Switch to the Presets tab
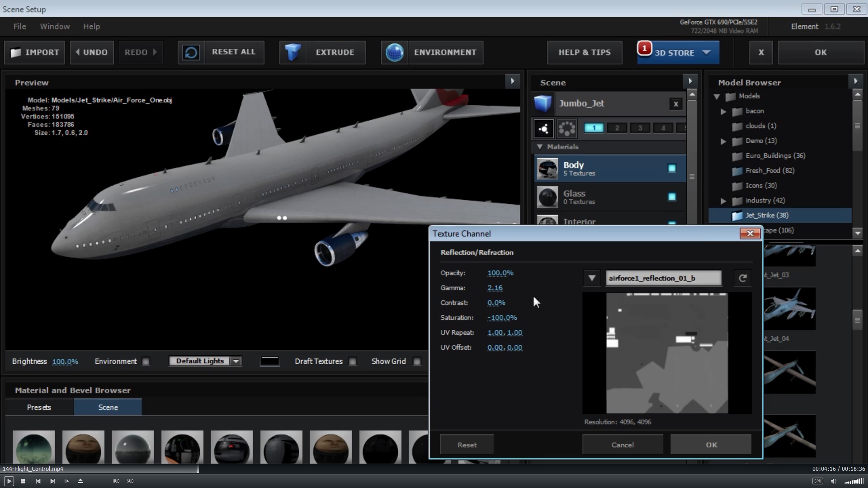868x488 pixels. tap(39, 407)
